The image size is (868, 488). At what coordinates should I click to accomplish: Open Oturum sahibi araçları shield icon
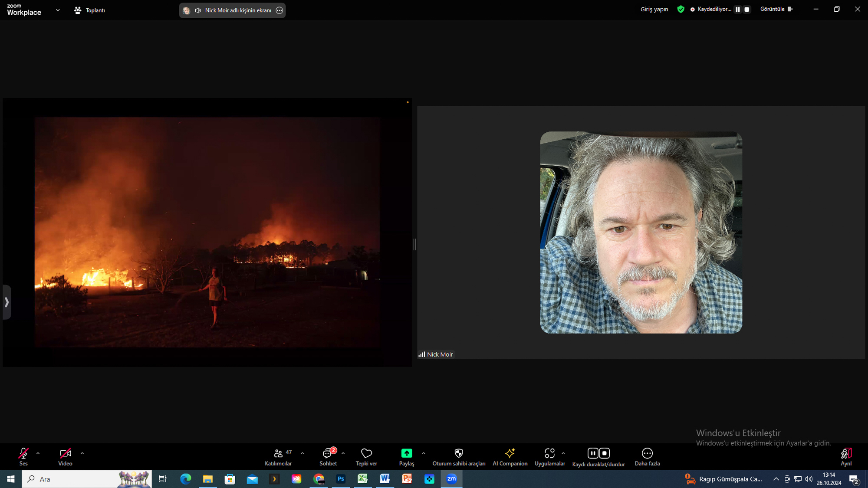coord(459,453)
